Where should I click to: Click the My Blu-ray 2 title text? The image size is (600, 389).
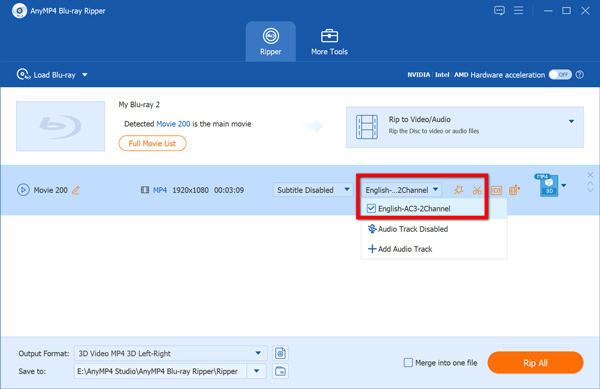(139, 104)
